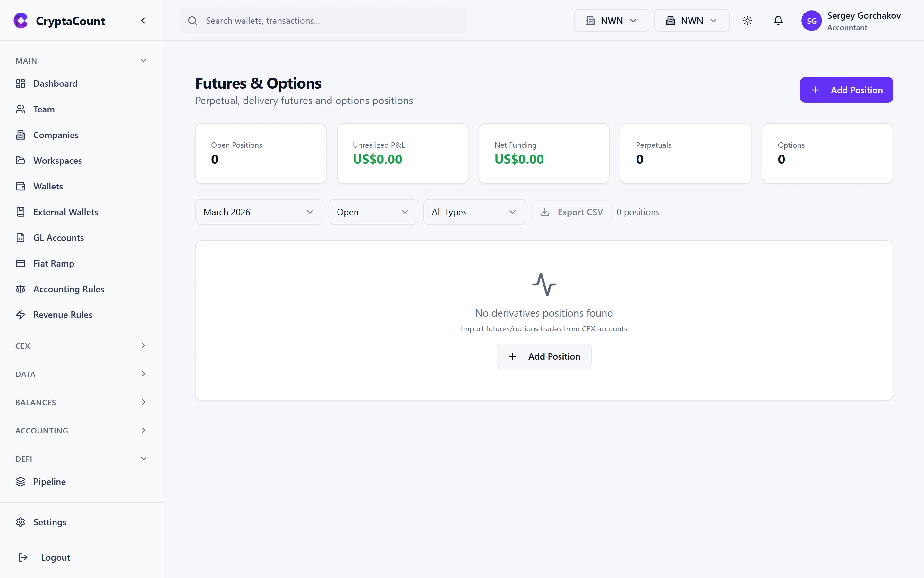Open the Wallets page label
This screenshot has height=578, width=924.
click(x=48, y=186)
